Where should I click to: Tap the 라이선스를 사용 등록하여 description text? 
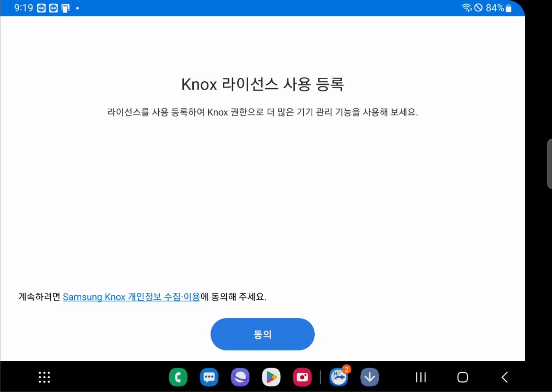coord(262,112)
